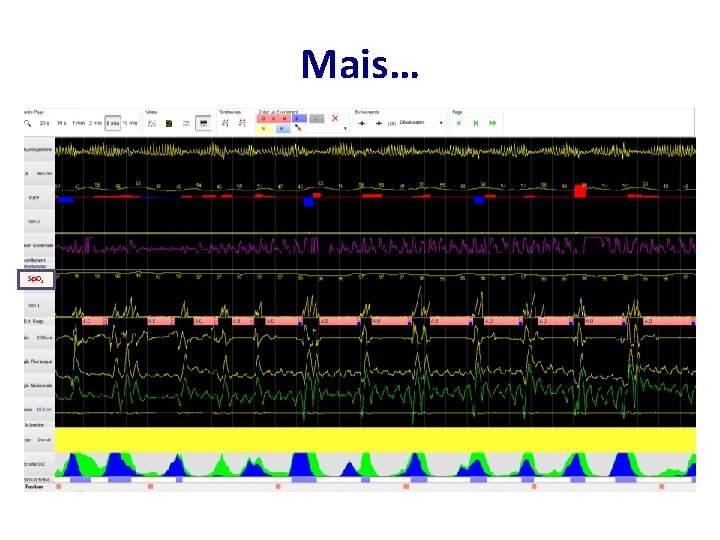The width and height of the screenshot is (720, 540).
Task: Click the red X delete event icon
Action: click(335, 118)
